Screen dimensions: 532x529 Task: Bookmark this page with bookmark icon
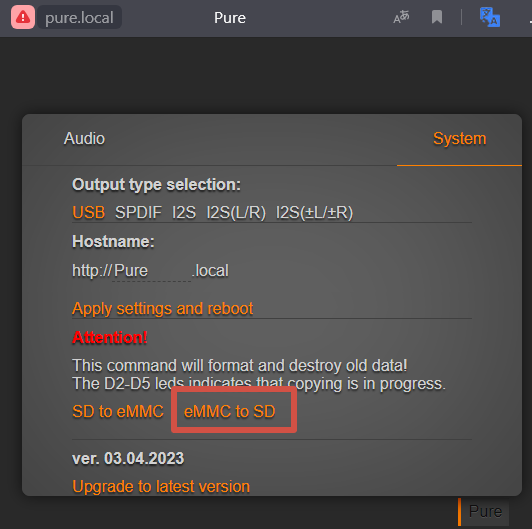click(437, 17)
